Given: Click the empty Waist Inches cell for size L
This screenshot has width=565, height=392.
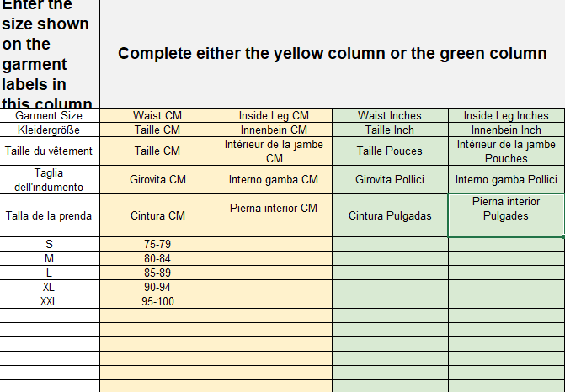Looking at the screenshot, I should point(390,273).
